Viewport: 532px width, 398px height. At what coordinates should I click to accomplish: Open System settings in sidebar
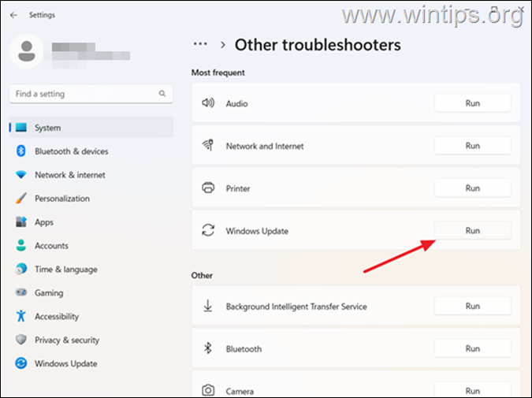coord(91,128)
